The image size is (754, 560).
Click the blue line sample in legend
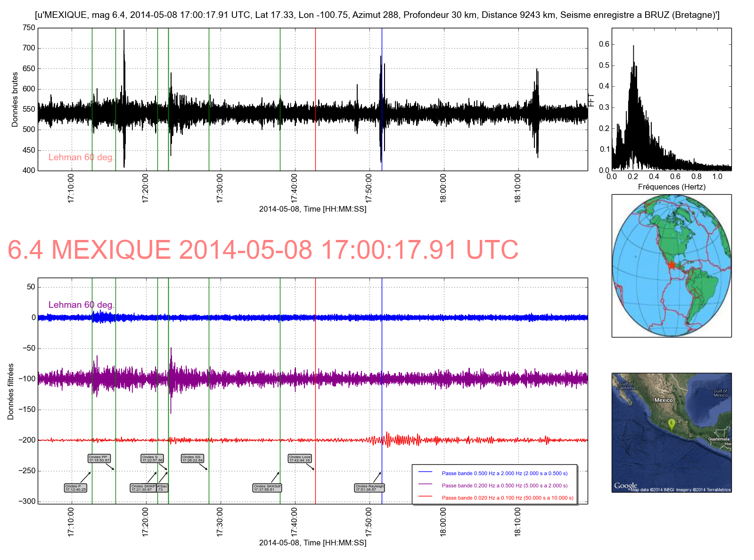coord(425,472)
